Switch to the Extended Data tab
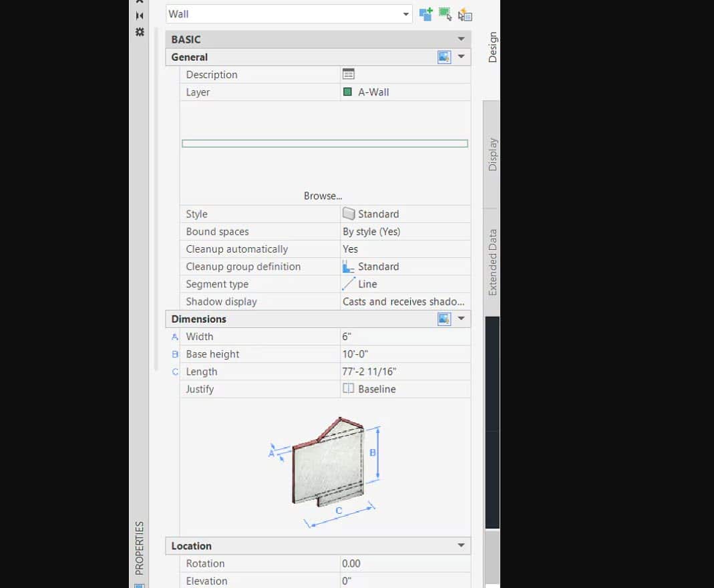This screenshot has height=588, width=714. click(492, 262)
